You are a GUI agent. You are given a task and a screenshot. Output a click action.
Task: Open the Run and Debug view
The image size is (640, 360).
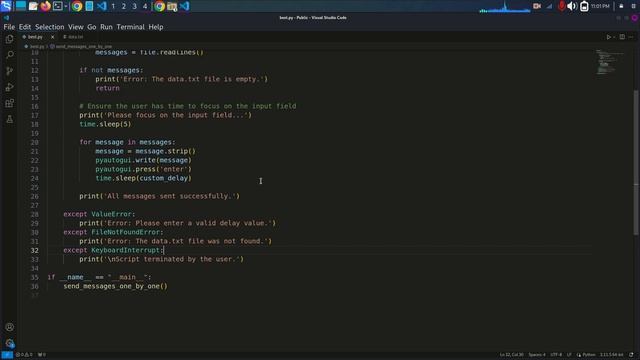[x=9, y=87]
